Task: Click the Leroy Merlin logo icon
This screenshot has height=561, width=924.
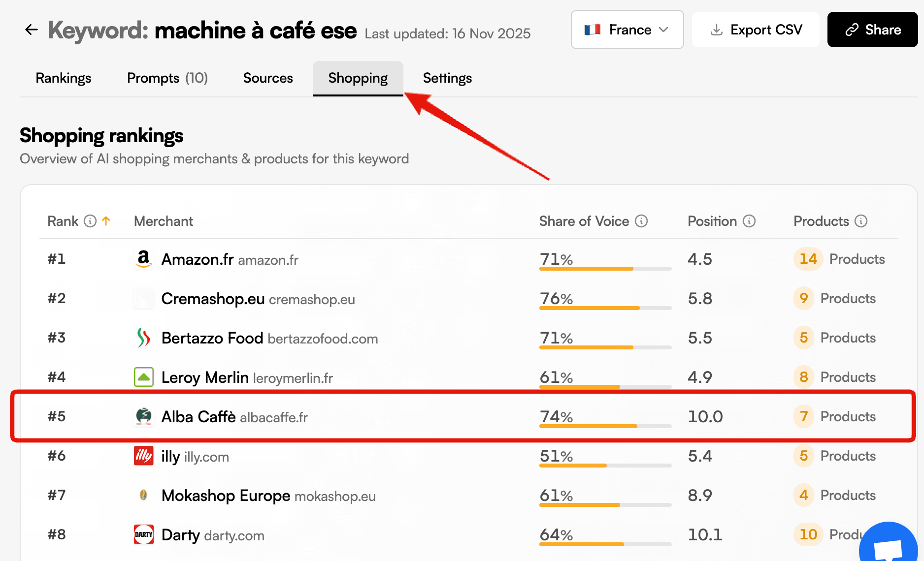Action: [143, 377]
